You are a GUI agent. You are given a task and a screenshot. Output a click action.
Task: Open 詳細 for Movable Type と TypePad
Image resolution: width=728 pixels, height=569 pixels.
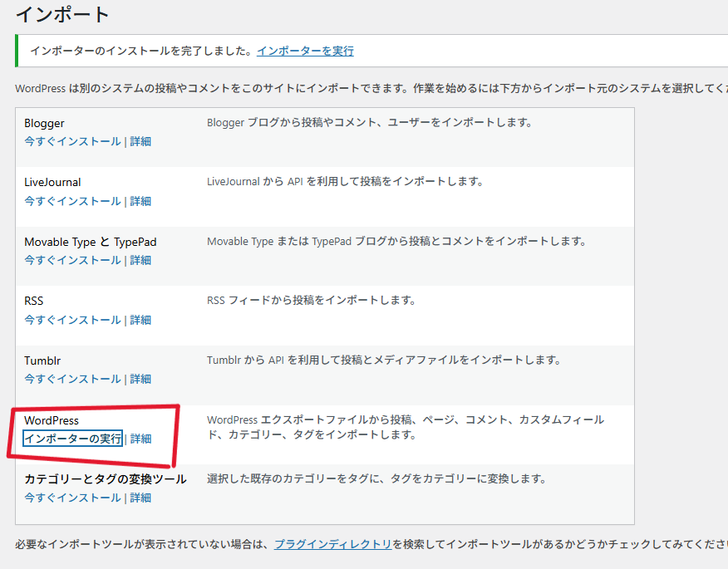point(140,260)
